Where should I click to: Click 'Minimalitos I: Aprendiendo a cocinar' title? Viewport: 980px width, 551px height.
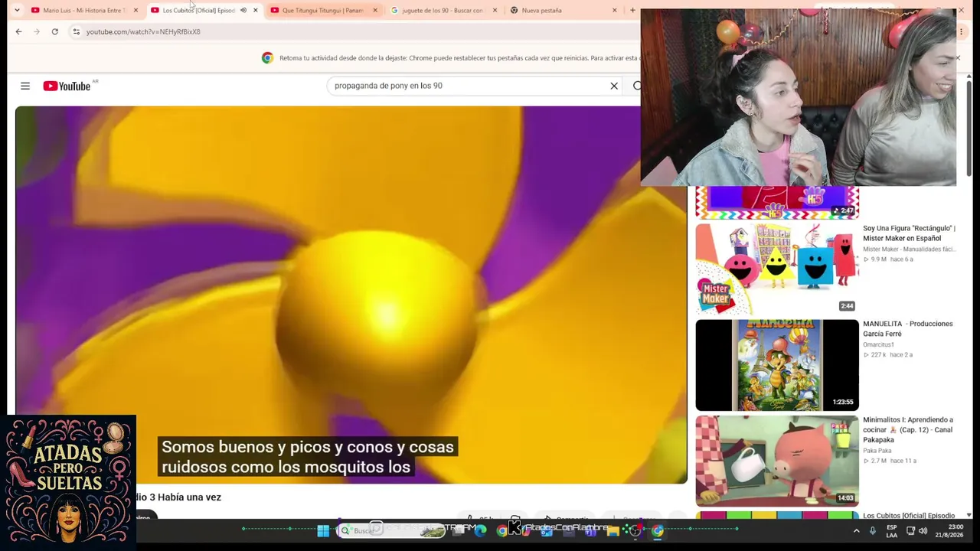(908, 429)
